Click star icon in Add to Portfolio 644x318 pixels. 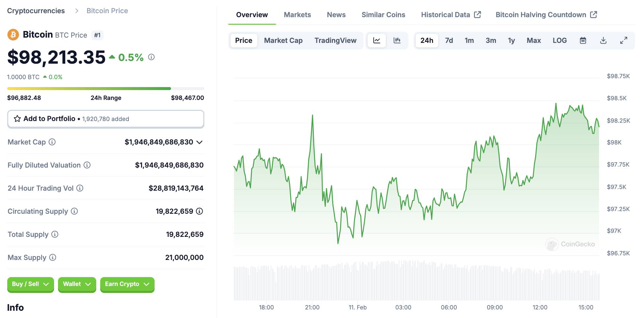pos(17,119)
